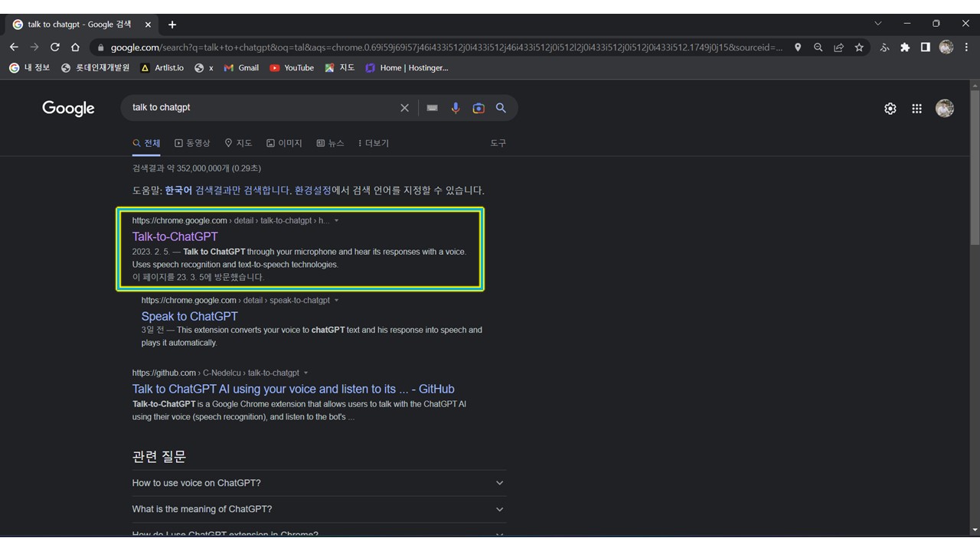The width and height of the screenshot is (980, 551).
Task: Open the Artlist.io bookmark
Action: click(162, 67)
